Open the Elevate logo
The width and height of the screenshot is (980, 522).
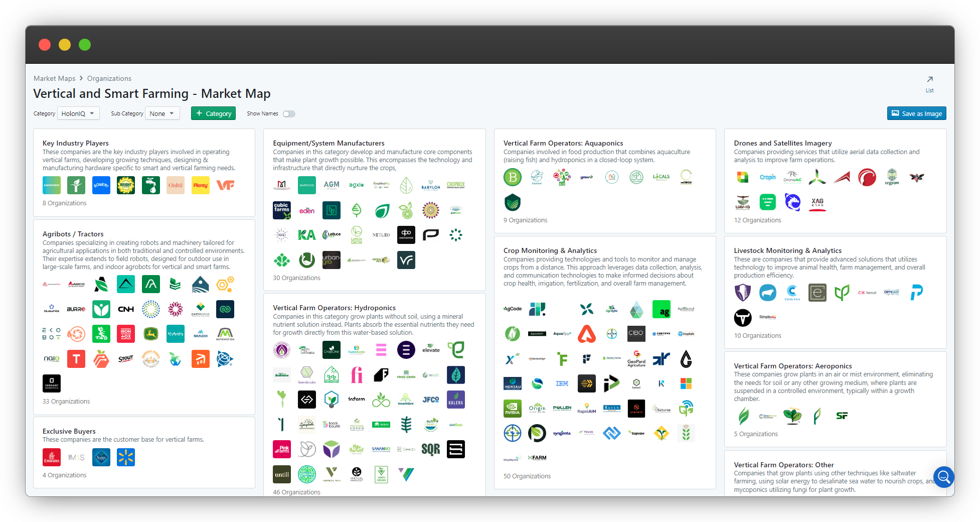point(431,350)
